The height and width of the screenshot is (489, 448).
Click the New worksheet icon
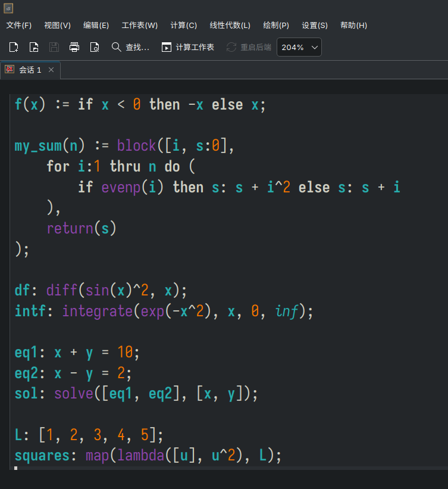pos(14,47)
